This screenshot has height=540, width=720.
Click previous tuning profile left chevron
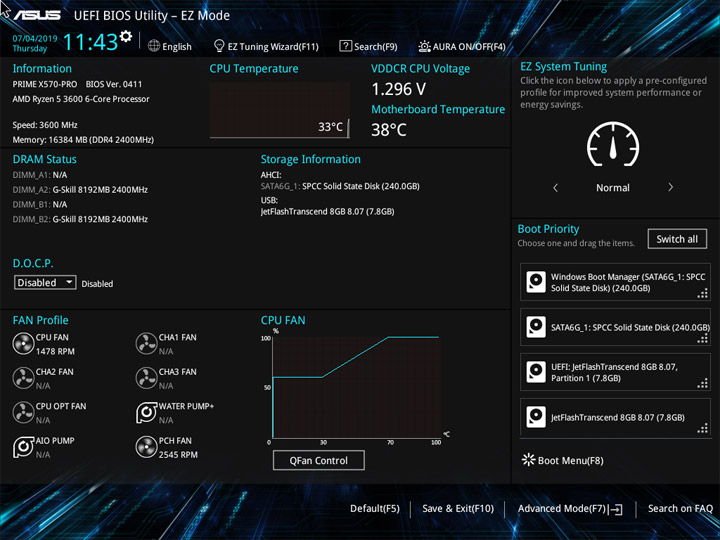point(556,187)
